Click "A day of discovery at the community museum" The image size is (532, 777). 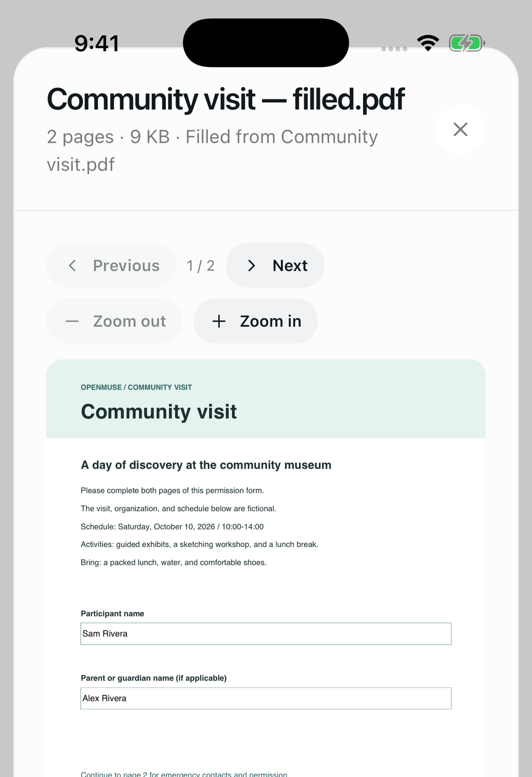pyautogui.click(x=206, y=465)
